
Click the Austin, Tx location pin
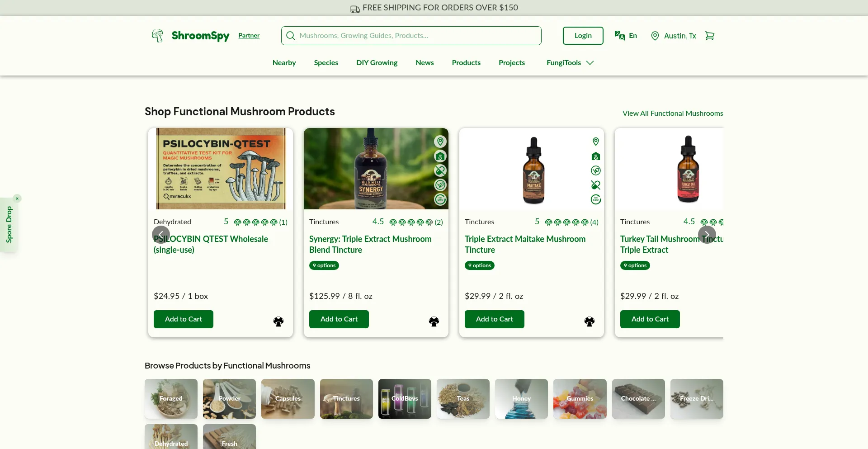click(655, 36)
